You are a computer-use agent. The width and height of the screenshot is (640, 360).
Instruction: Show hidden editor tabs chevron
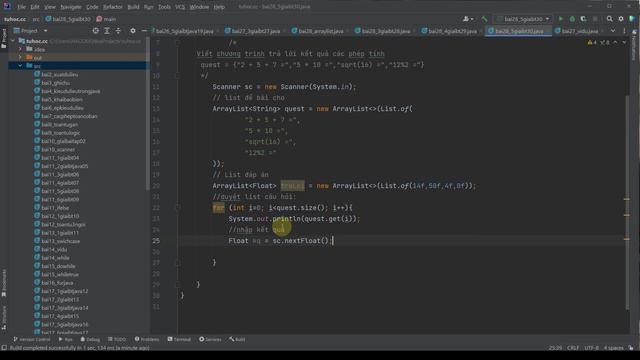613,31
